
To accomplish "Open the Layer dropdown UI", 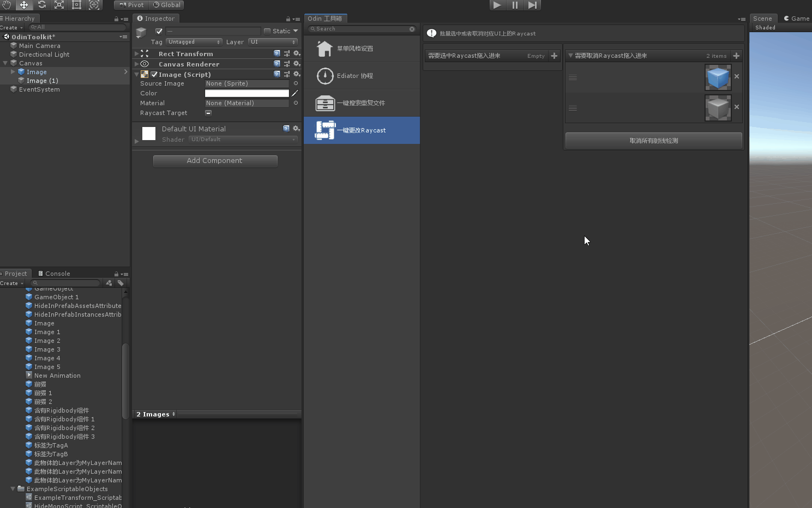I will coord(273,42).
